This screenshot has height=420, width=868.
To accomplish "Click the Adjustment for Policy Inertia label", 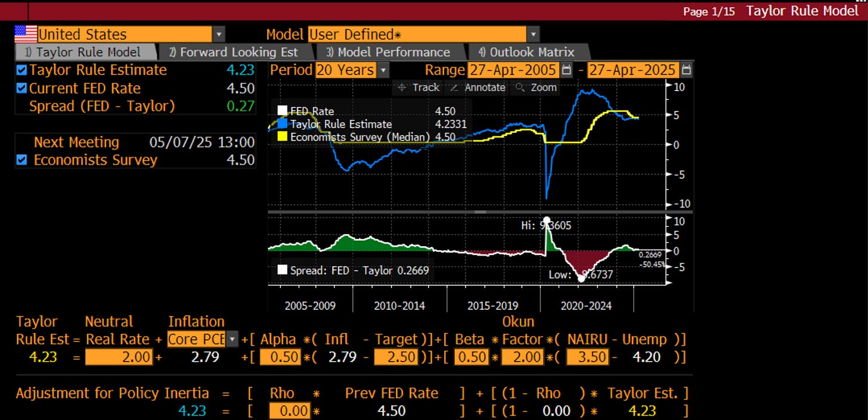I will [113, 393].
